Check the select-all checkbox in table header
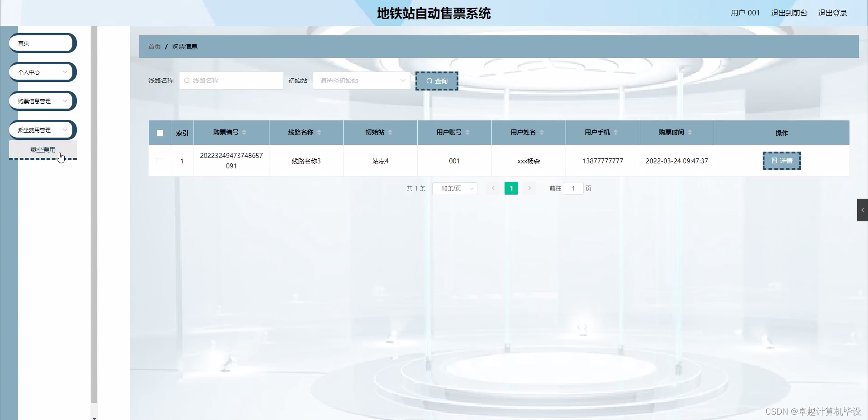 (x=160, y=133)
